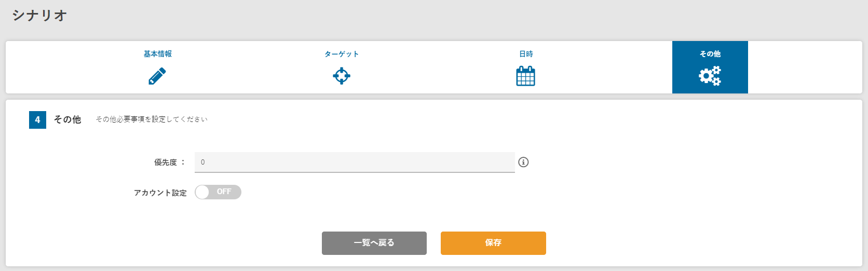Viewport: 868px width, 271px height.
Task: Click the アカウント設定 label text
Action: [x=160, y=193]
